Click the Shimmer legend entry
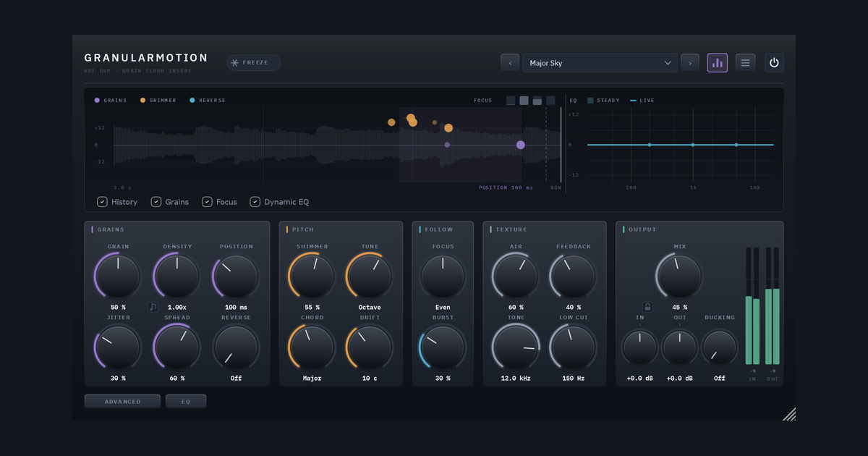 coord(158,101)
